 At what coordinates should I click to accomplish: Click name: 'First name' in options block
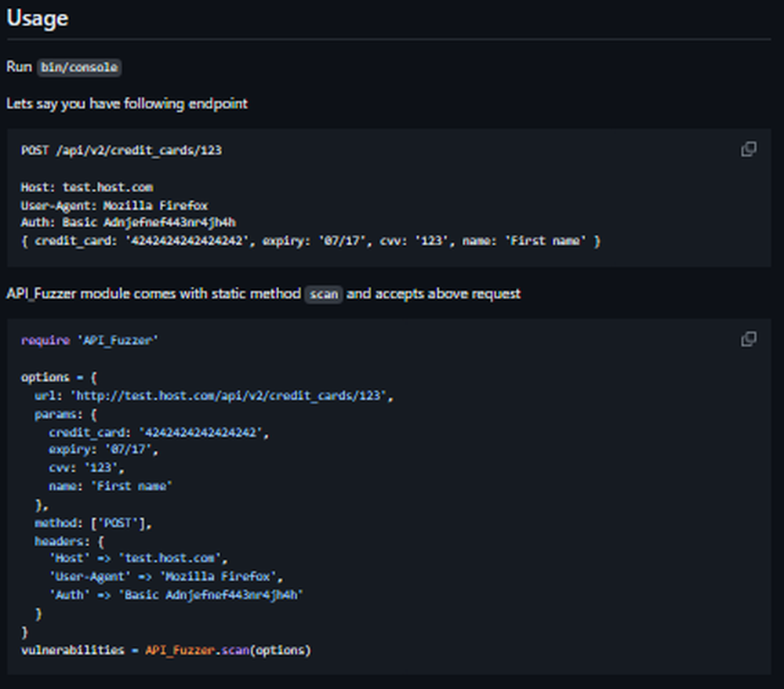(111, 486)
